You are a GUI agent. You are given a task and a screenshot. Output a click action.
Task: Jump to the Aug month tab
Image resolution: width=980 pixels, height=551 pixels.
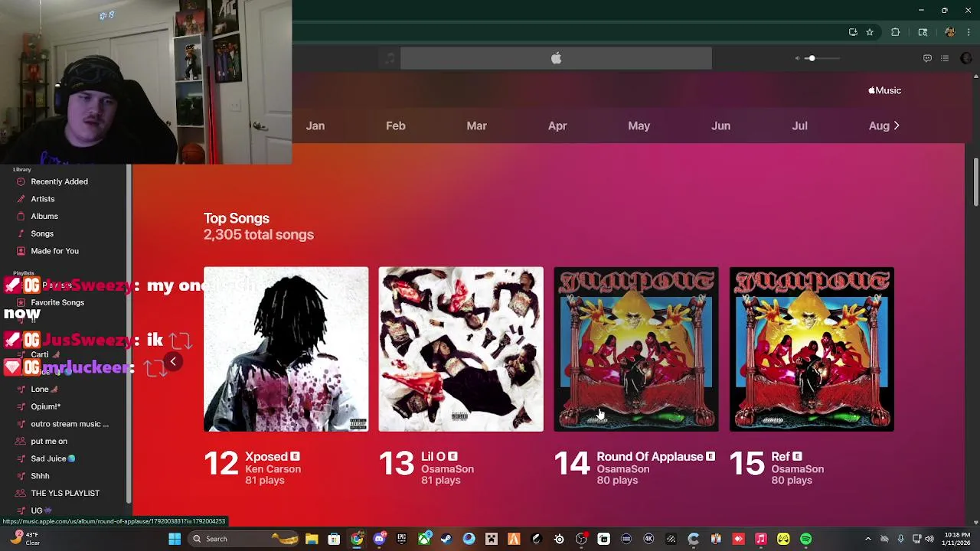[879, 126]
